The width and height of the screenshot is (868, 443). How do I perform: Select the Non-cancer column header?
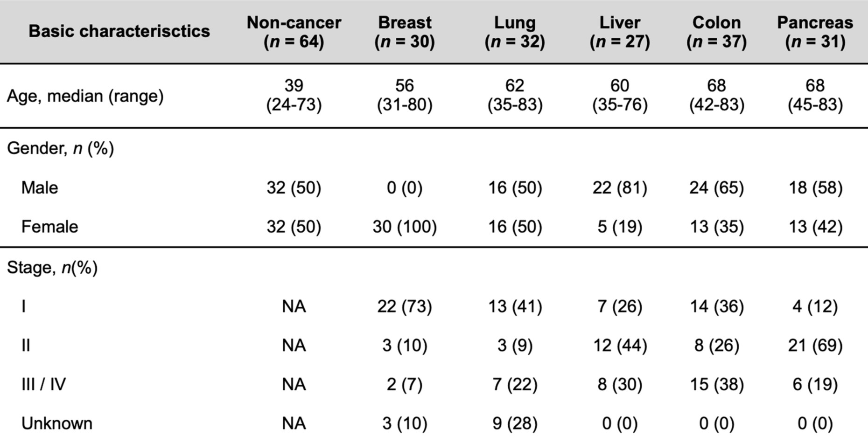(x=294, y=32)
